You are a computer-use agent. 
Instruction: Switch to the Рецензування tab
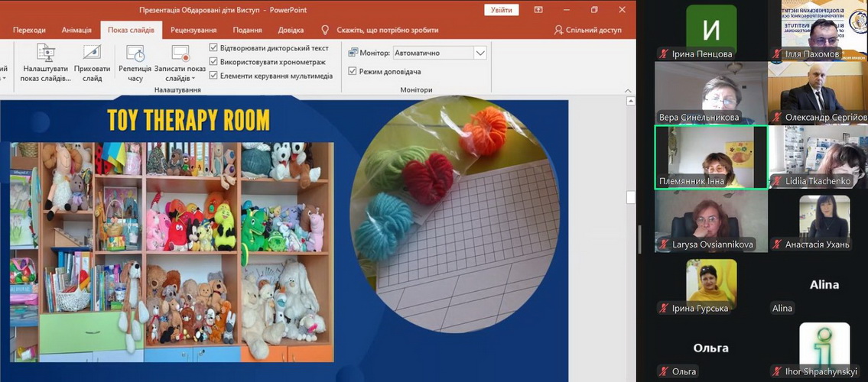coord(193,30)
